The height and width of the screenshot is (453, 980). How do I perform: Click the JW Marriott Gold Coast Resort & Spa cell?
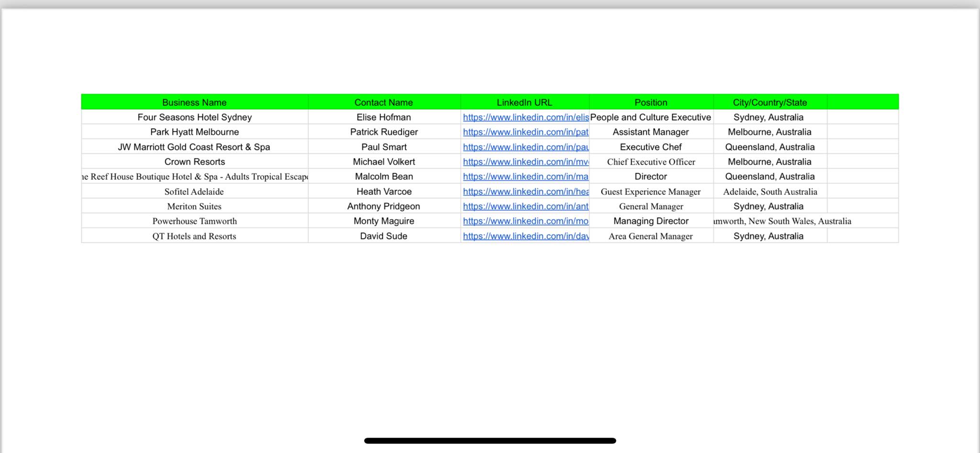pyautogui.click(x=195, y=147)
